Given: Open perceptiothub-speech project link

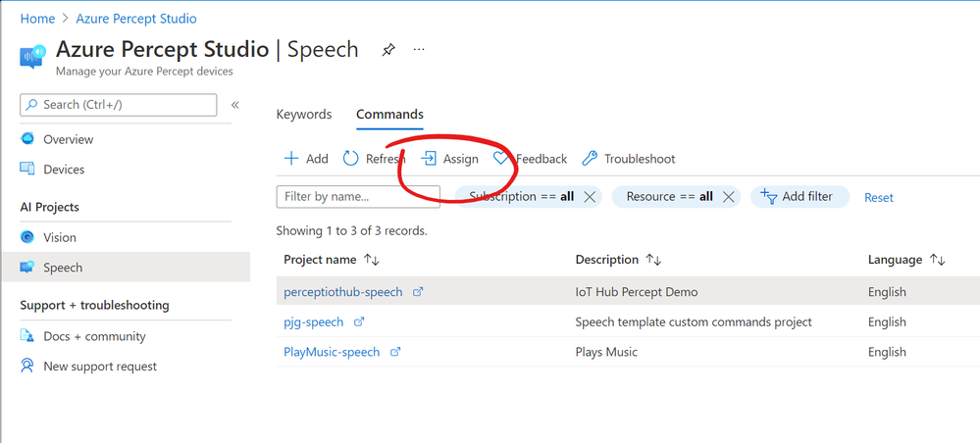Looking at the screenshot, I should 342,292.
